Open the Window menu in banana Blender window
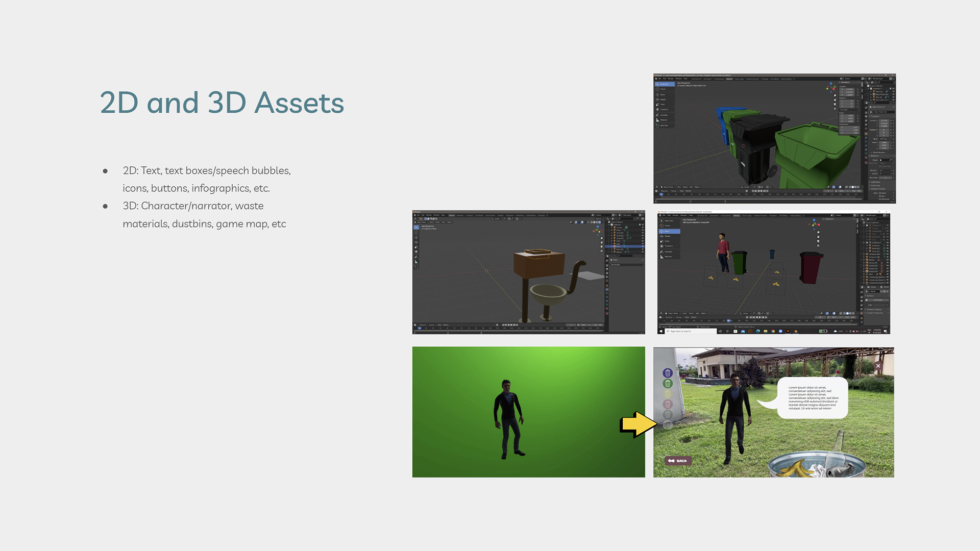Image resolution: width=980 pixels, height=551 pixels. pos(683,215)
